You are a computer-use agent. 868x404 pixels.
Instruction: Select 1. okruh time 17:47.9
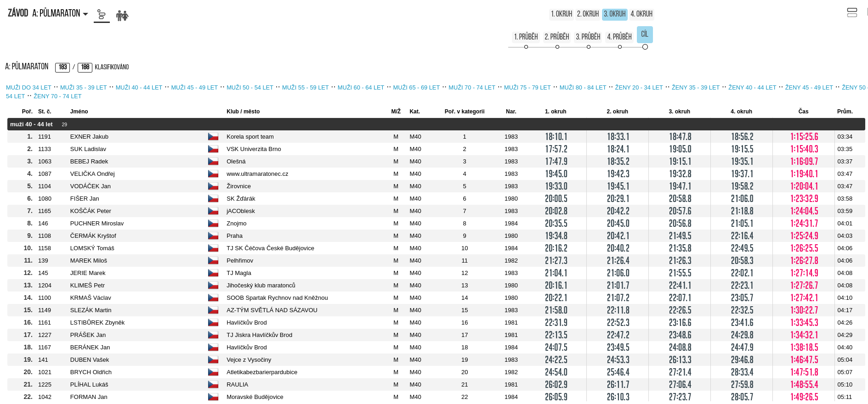[556, 162]
